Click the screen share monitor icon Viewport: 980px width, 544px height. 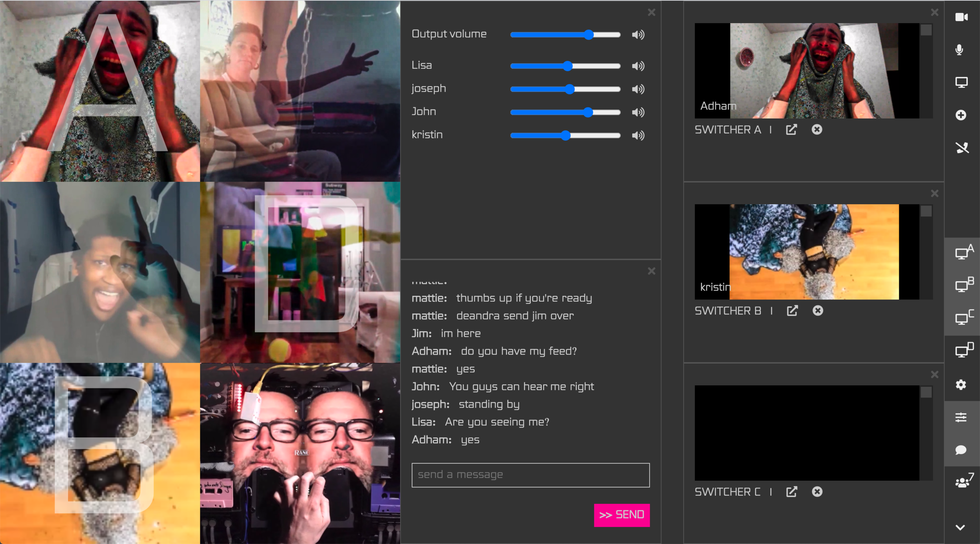(961, 82)
